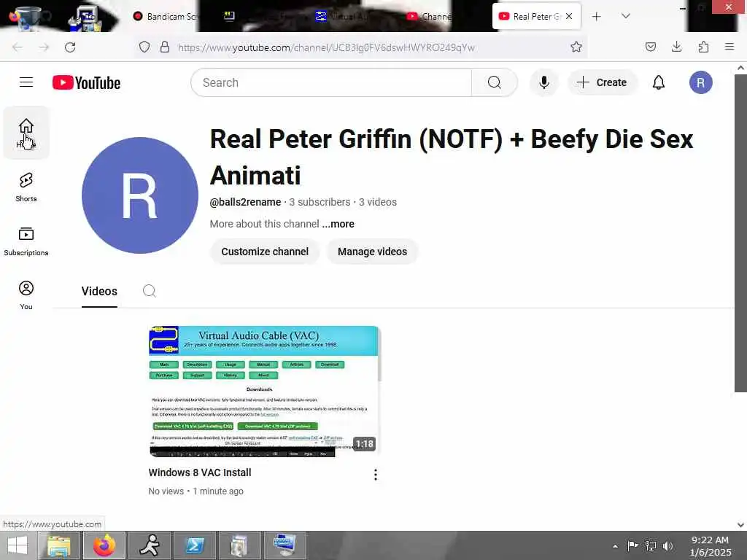The width and height of the screenshot is (747, 560).
Task: Switch to the Bandicam tab
Action: 166,16
